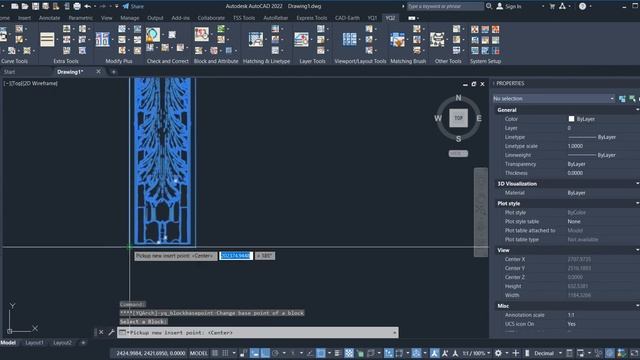Click the Plot printer icon in quick access toolbar
640x360 pixels.
tap(77, 6)
